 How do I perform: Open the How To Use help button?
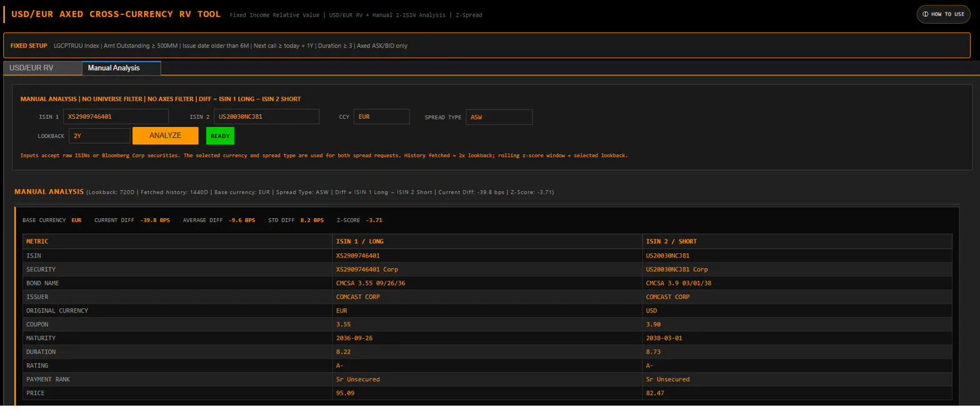point(943,14)
